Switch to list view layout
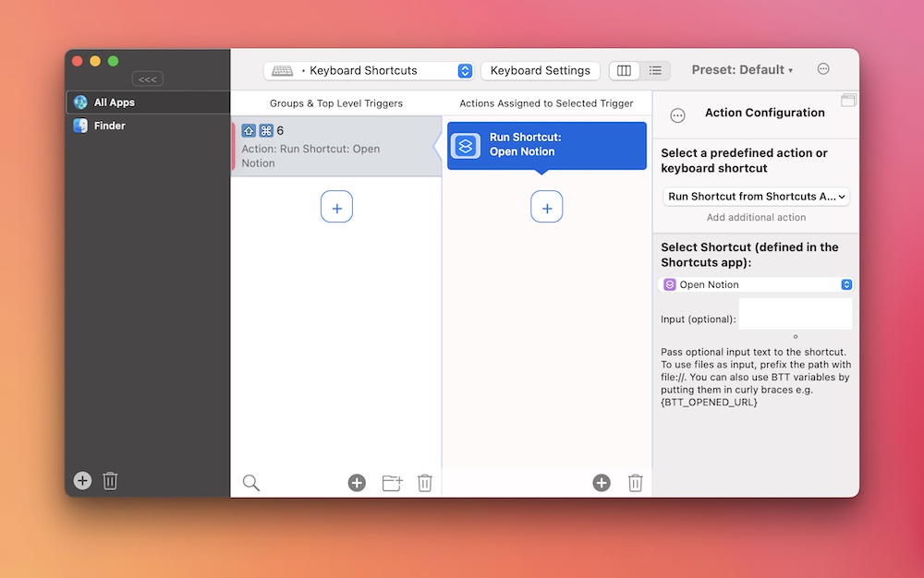Viewport: 924px width, 578px height. pos(655,70)
